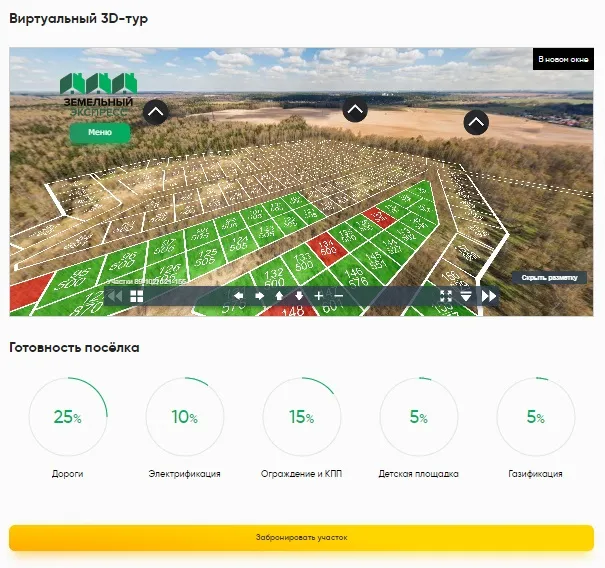Click the right hotspot chevron over the field
The width and height of the screenshot is (605, 568).
(476, 122)
